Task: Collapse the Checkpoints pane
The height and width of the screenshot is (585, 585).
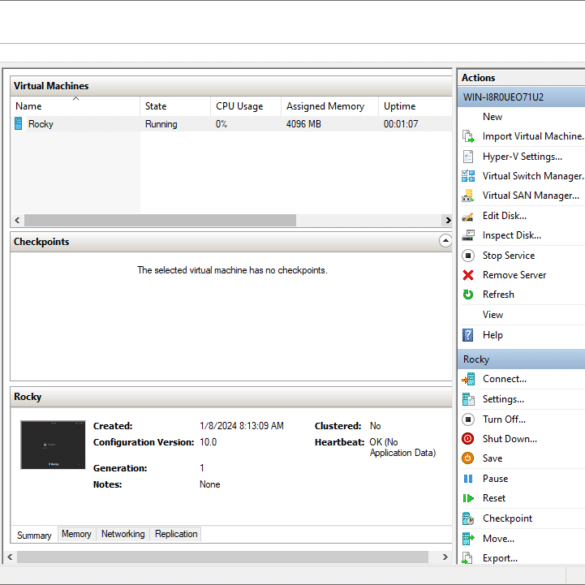Action: point(445,241)
